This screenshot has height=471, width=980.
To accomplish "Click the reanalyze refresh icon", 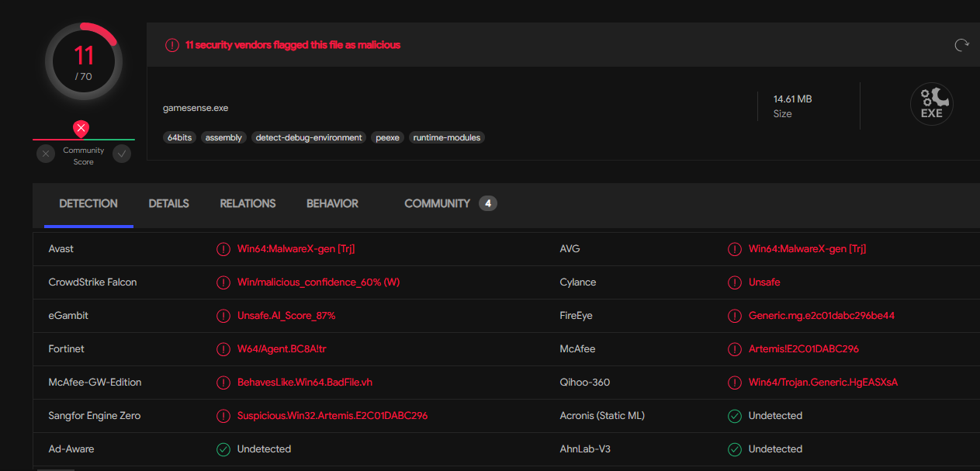I will tap(962, 45).
